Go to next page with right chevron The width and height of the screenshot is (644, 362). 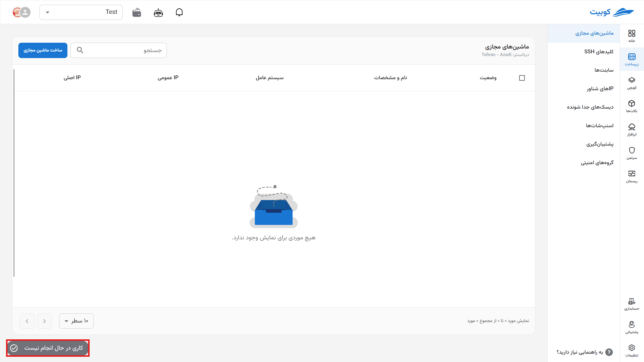[45, 321]
